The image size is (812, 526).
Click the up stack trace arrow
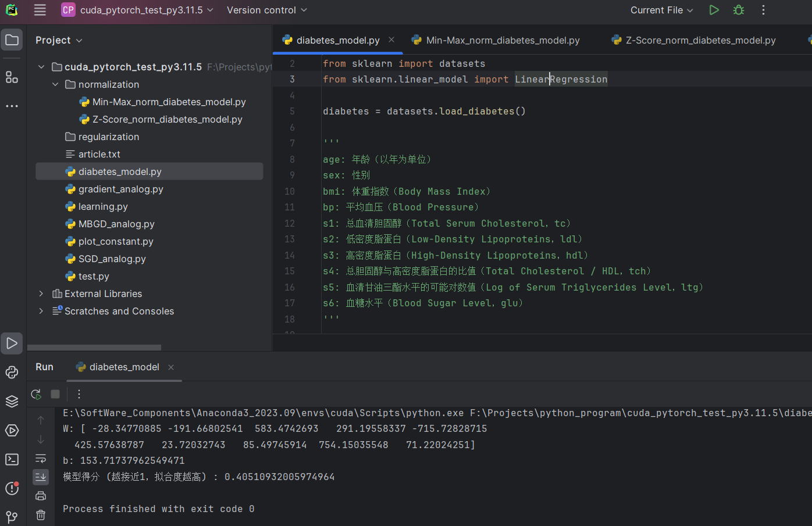(41, 420)
